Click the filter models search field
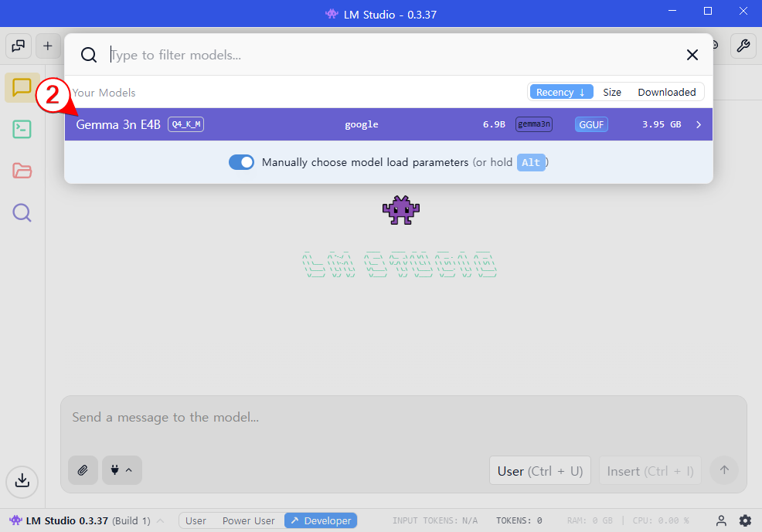This screenshot has width=762, height=532. coord(386,55)
